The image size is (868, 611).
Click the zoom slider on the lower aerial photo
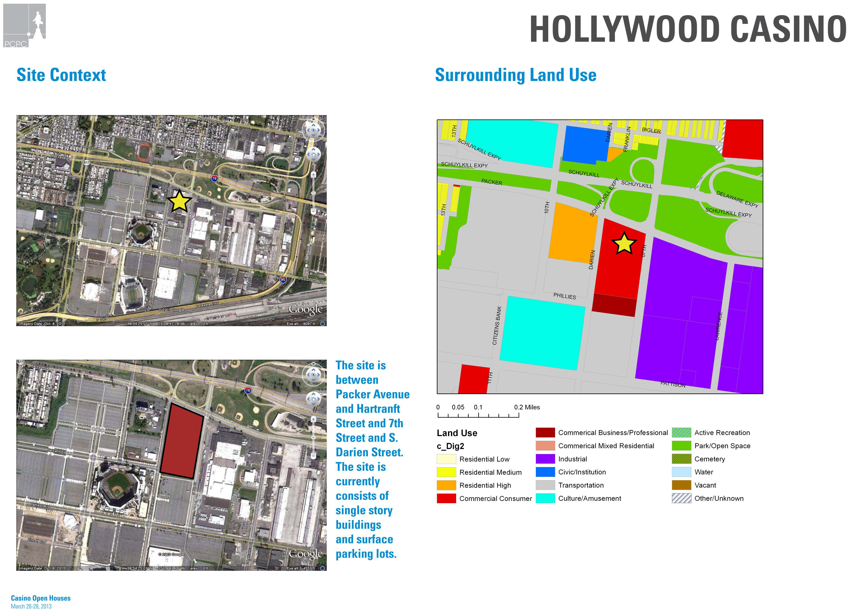(x=313, y=438)
